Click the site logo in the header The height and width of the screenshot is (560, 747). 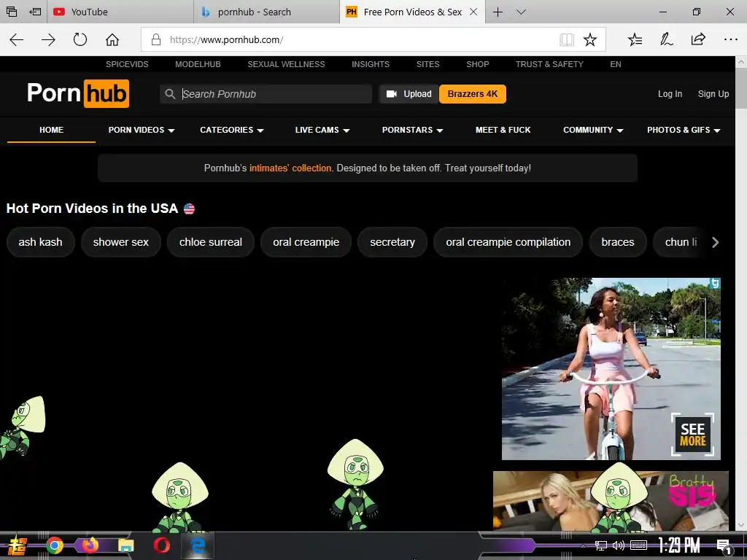(x=78, y=93)
